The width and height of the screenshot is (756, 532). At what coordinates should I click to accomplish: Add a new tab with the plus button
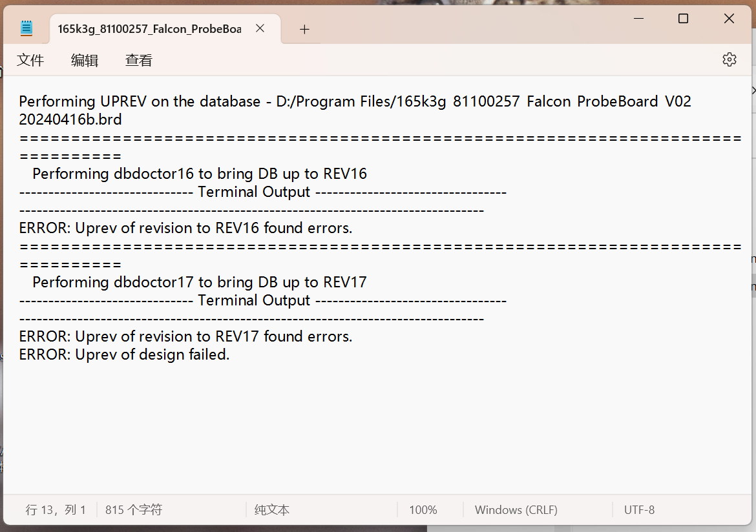point(304,30)
